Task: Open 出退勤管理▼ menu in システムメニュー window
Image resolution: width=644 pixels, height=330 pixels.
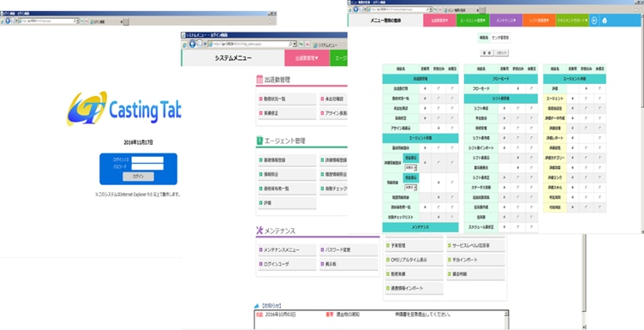Action: coord(307,58)
